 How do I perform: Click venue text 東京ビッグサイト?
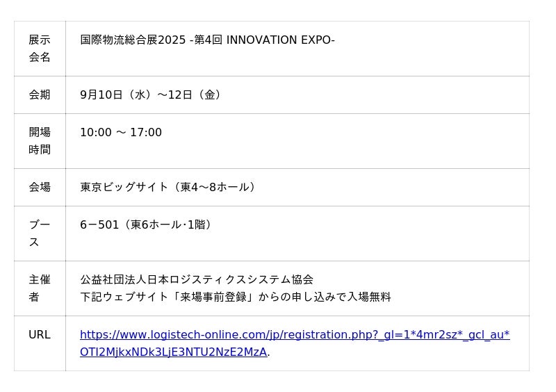click(x=124, y=187)
